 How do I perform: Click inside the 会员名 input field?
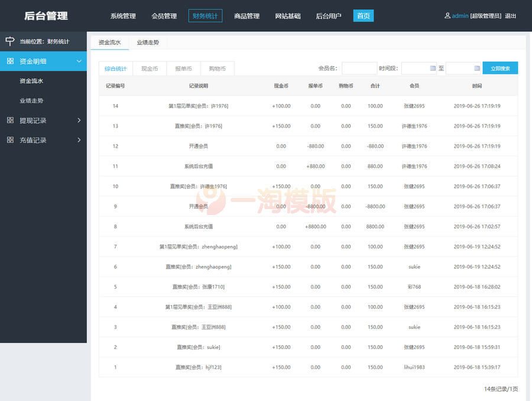[359, 69]
